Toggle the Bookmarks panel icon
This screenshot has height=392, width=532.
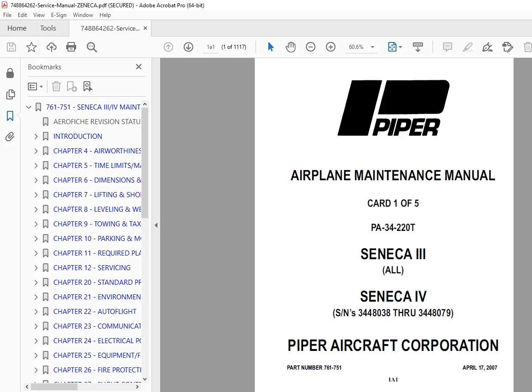point(10,116)
